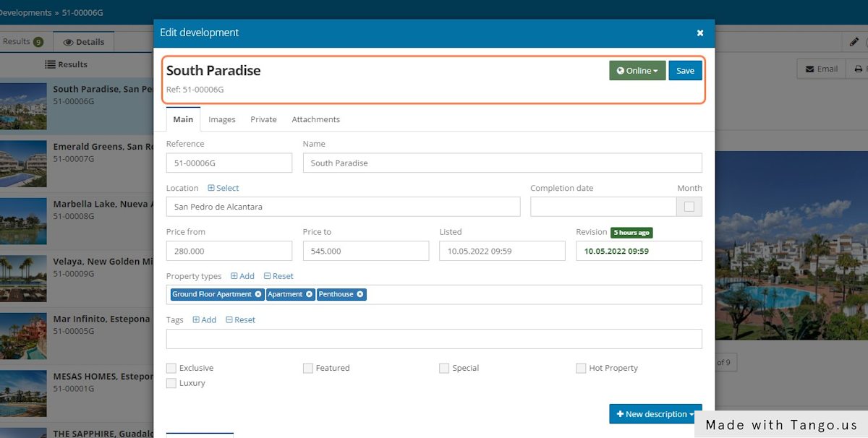Remove the Ground Floor Apartment tag
The width and height of the screenshot is (868, 438).
click(x=258, y=294)
